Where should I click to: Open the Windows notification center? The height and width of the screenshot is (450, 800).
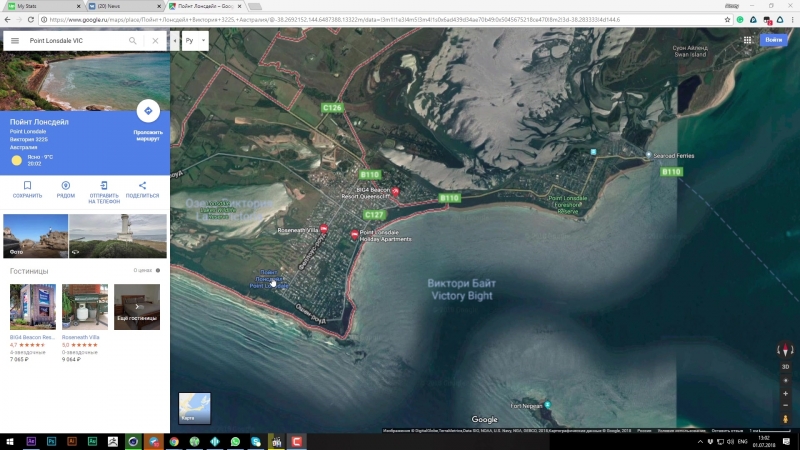click(x=786, y=441)
